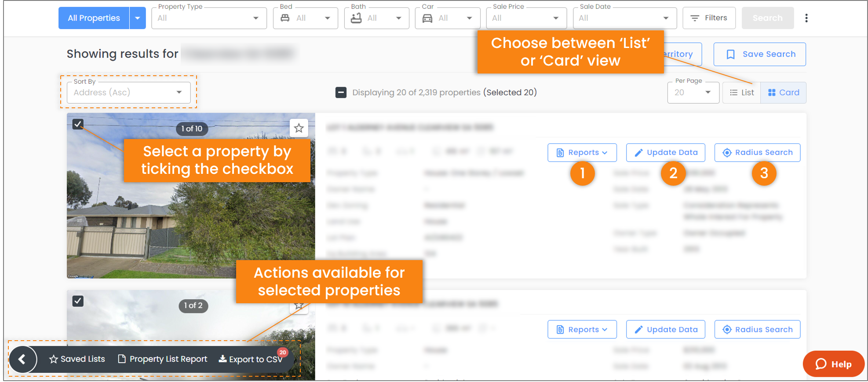Click the bed icon in Bed filter
Viewport: 868px width, 382px height.
pyautogui.click(x=285, y=18)
